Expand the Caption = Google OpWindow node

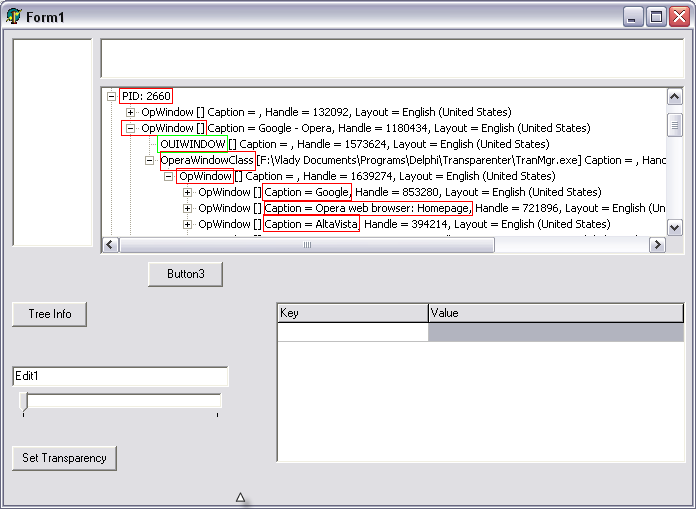point(188,192)
